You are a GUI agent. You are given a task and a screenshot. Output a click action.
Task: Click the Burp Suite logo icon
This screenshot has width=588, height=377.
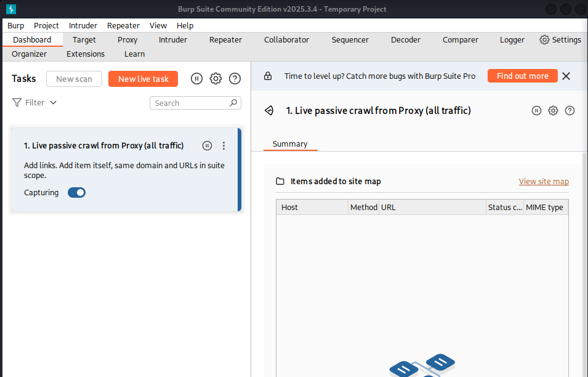coord(11,9)
